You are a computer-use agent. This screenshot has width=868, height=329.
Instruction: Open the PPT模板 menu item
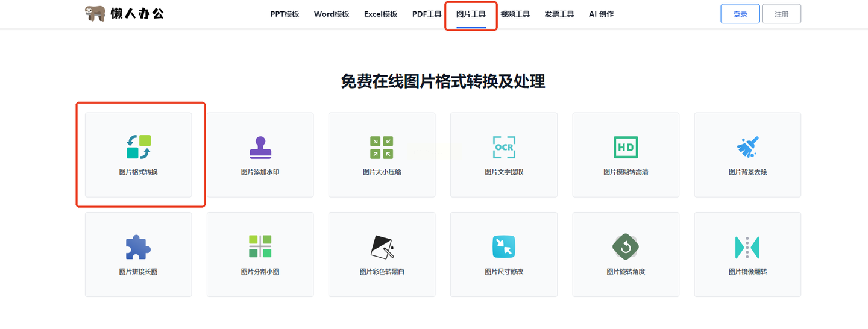pyautogui.click(x=285, y=14)
